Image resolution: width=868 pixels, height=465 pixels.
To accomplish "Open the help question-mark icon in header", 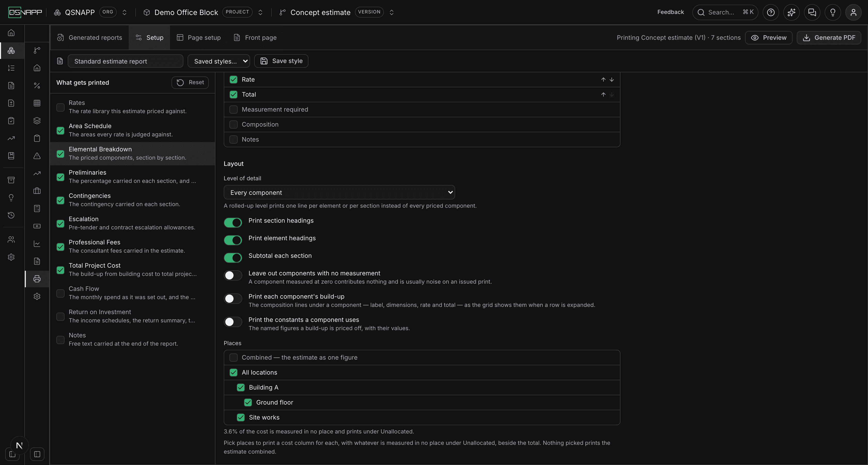I will 771,12.
